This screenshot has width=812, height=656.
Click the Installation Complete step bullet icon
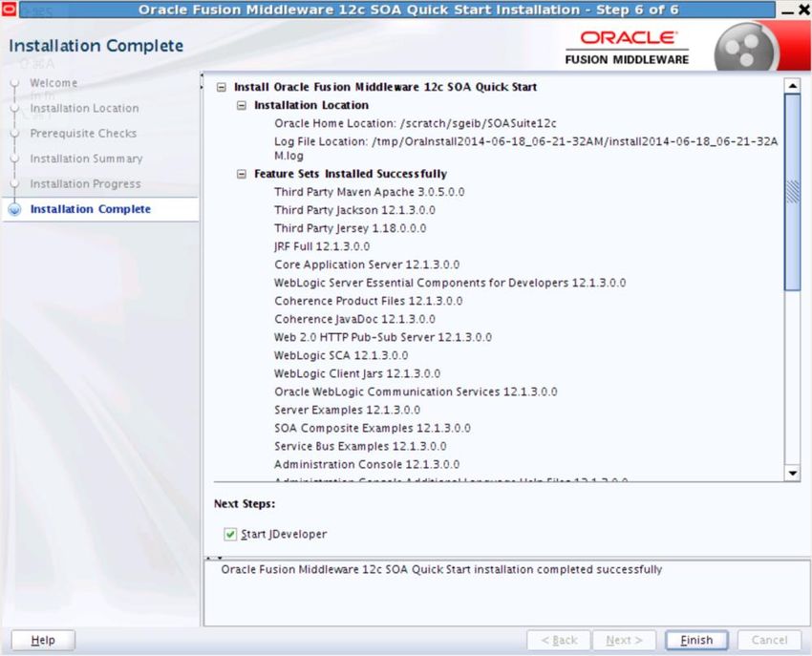(x=14, y=209)
